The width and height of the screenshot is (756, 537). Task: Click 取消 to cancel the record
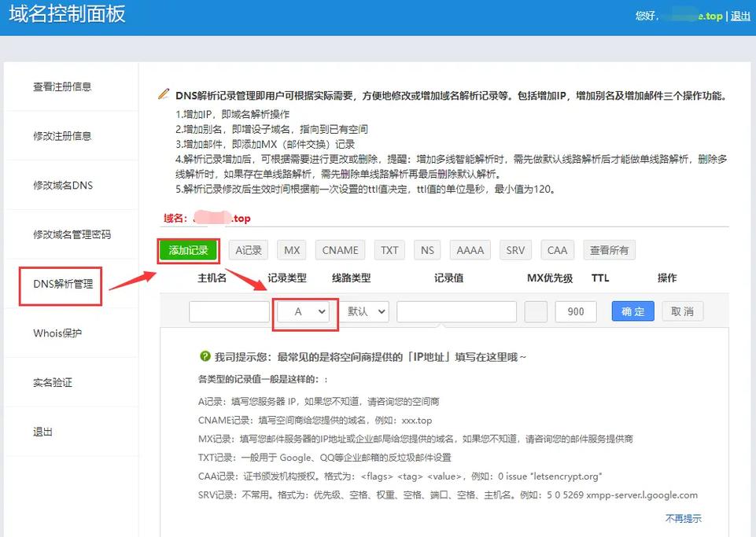[681, 311]
